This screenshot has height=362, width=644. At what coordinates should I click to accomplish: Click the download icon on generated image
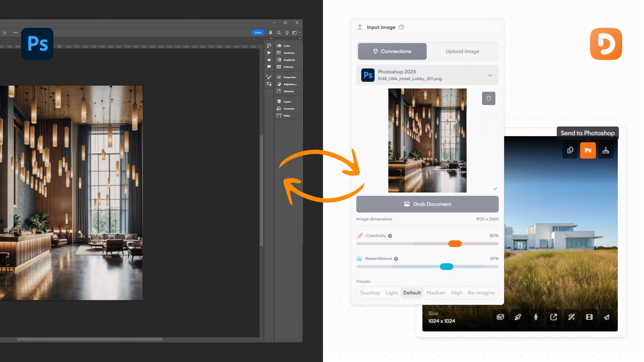click(605, 150)
